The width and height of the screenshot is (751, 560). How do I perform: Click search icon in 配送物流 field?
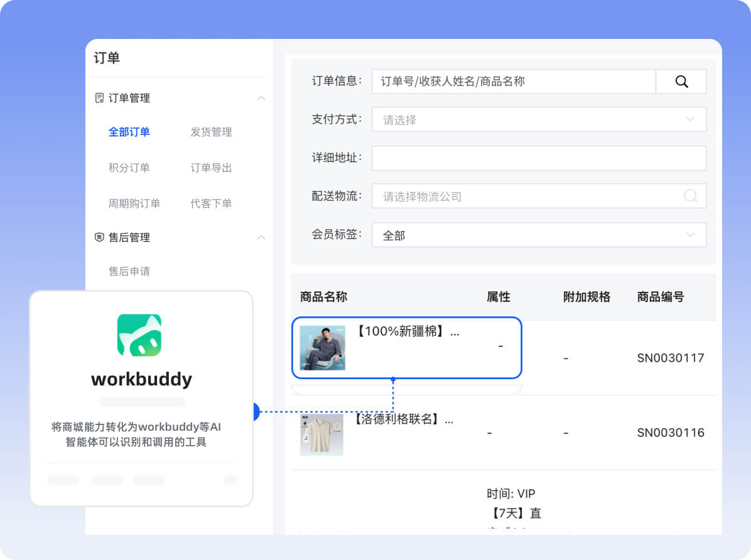[x=690, y=196]
